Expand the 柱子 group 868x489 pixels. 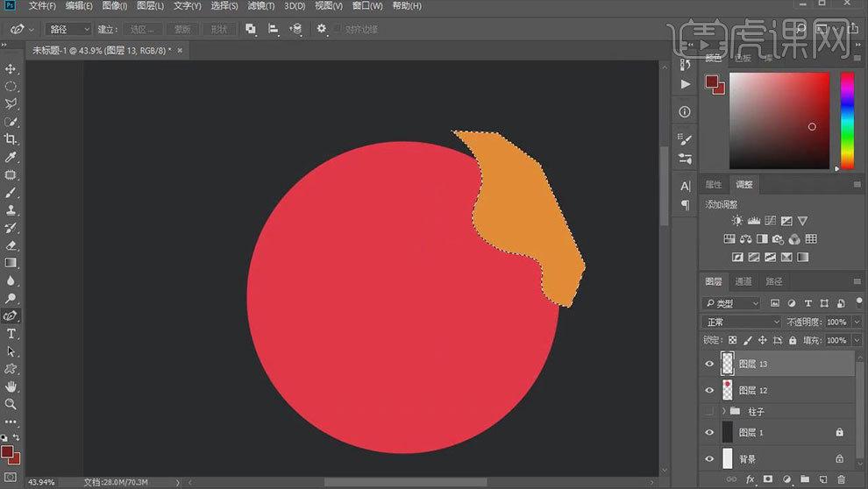723,411
